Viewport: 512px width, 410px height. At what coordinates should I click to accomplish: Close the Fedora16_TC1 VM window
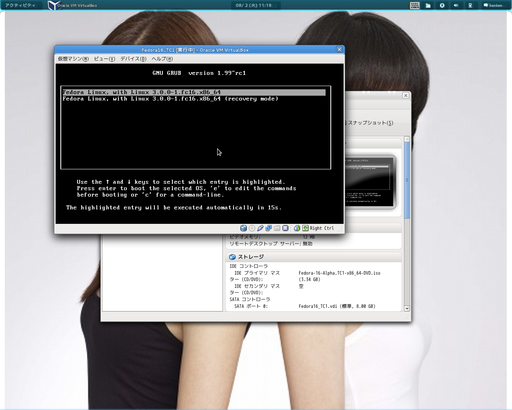[339, 49]
